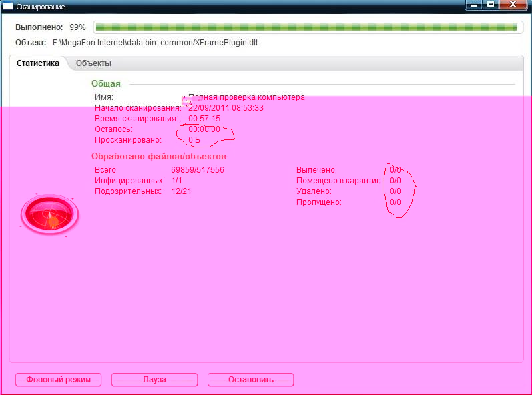The width and height of the screenshot is (532, 395).
Task: Click the Выполнено 99% label
Action: (51, 27)
